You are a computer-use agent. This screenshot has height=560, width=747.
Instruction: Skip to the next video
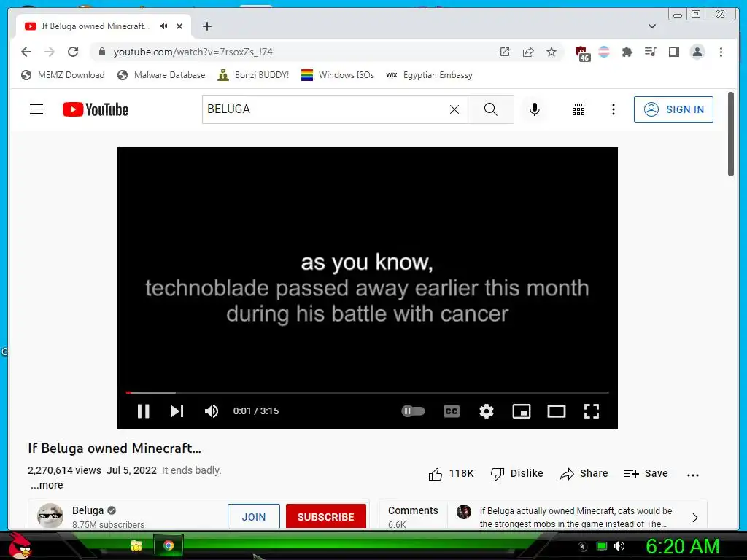pyautogui.click(x=177, y=411)
